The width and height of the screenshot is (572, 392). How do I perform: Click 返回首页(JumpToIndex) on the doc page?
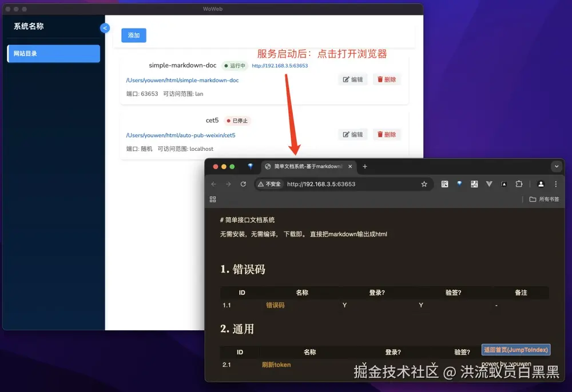coord(515,350)
